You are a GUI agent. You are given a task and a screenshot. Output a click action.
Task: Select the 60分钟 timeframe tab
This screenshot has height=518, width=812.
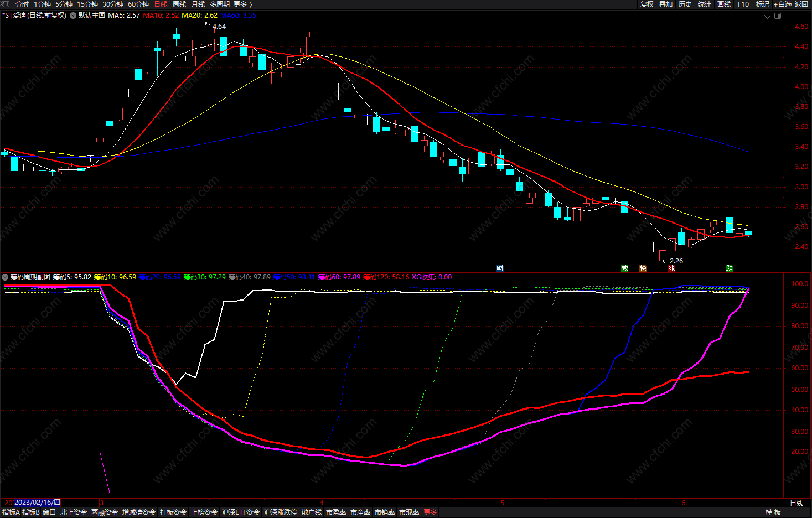[138, 4]
